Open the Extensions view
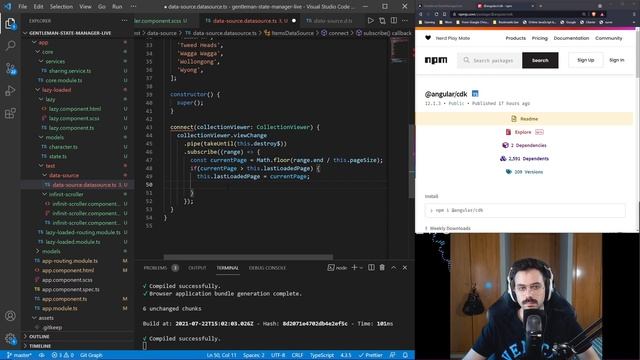 [10, 113]
